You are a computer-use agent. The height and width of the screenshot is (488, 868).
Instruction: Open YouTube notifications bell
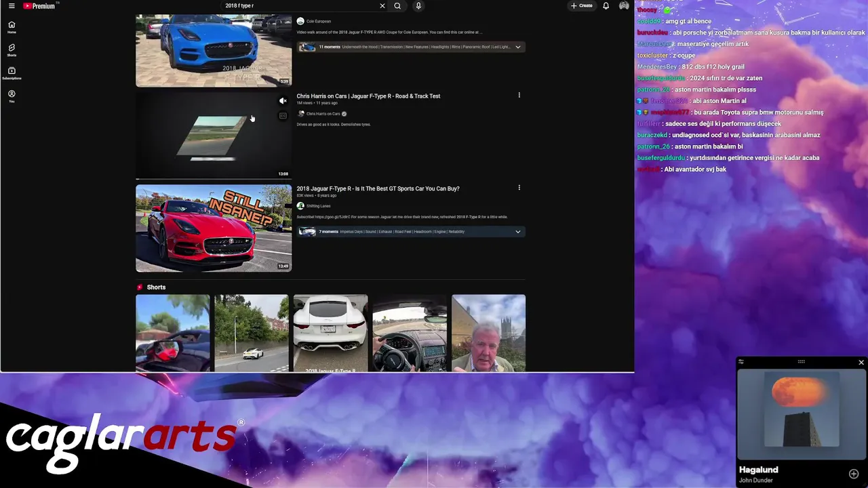[606, 6]
